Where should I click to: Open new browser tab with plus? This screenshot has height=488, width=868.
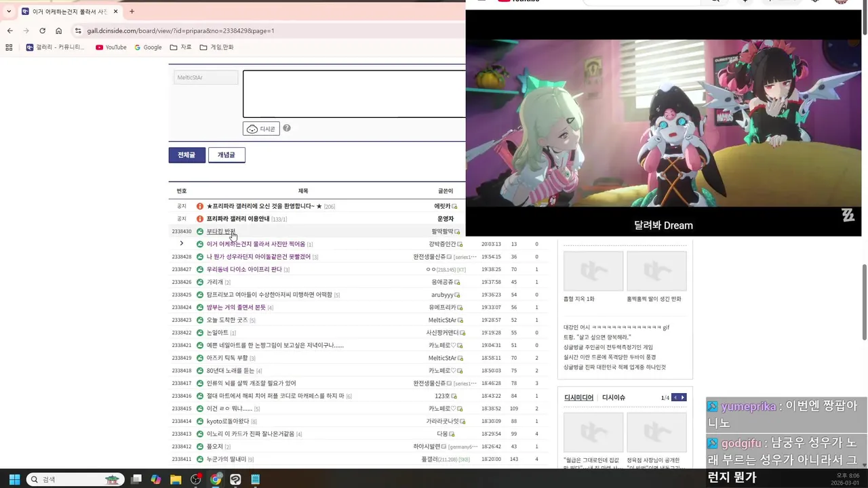(132, 12)
